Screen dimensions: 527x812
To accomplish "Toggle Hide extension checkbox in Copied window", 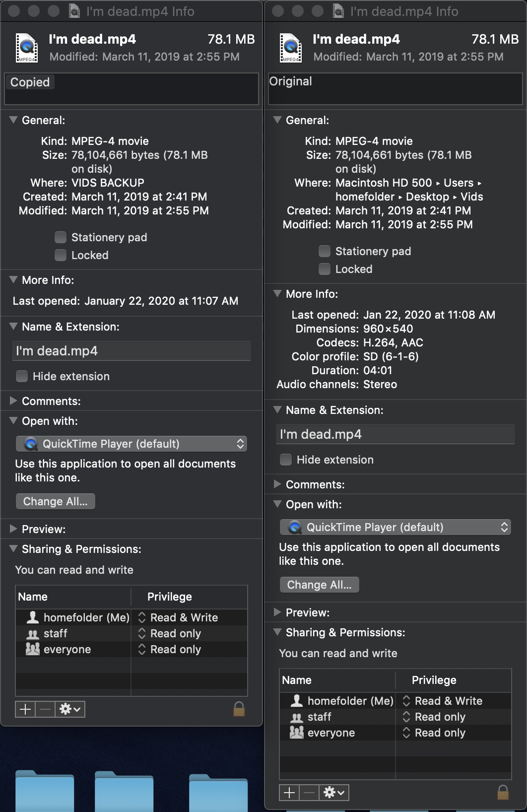I will (x=22, y=376).
